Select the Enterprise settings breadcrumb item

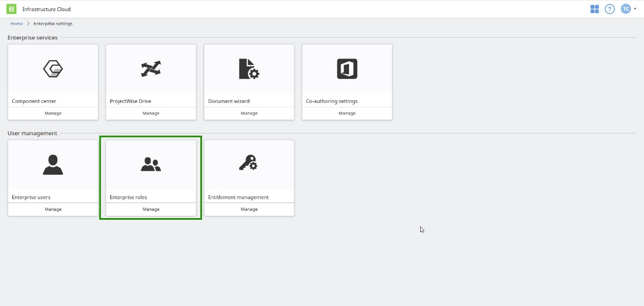pos(53,24)
